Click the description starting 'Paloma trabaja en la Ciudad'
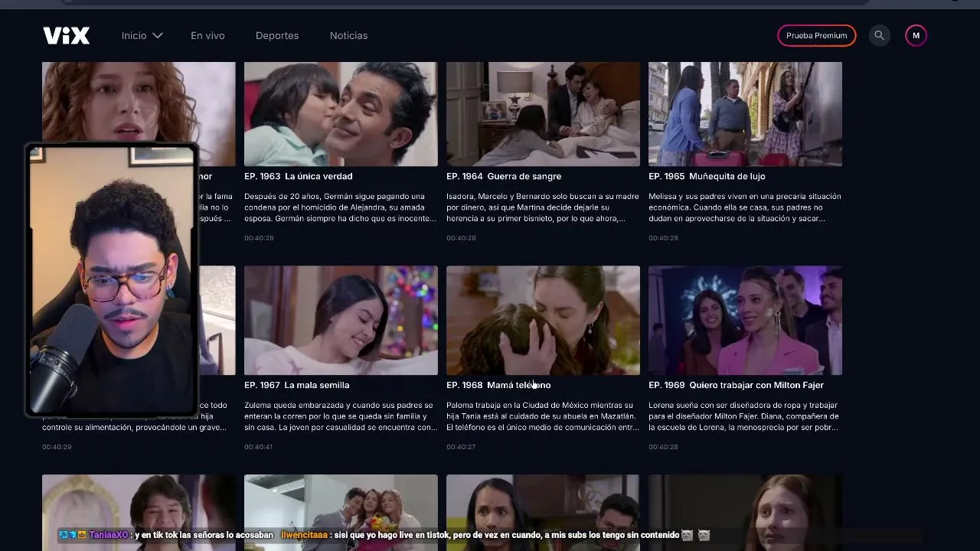980x551 pixels. tap(543, 416)
